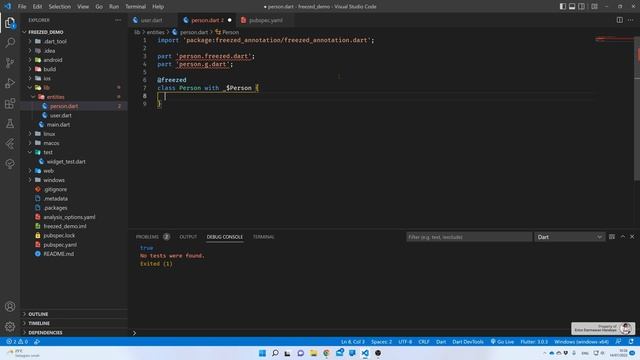The image size is (640, 360).
Task: Open the Source Control view
Action: pyautogui.click(x=10, y=62)
